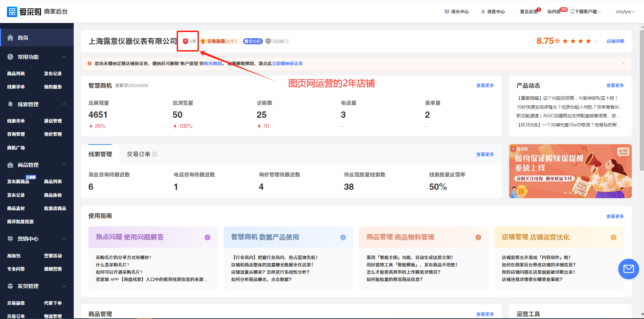Click the 7x24H chat bubble badge
The width and height of the screenshot is (644, 319).
coord(268,41)
